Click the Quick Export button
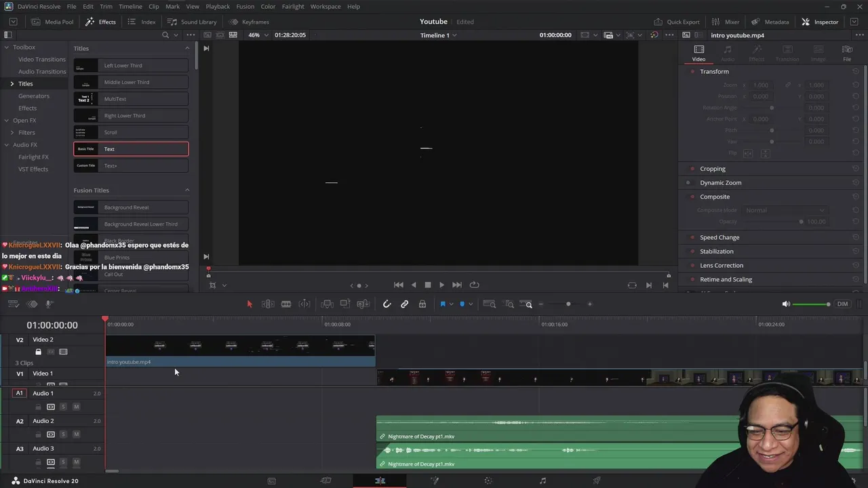The height and width of the screenshot is (488, 868). [x=676, y=22]
